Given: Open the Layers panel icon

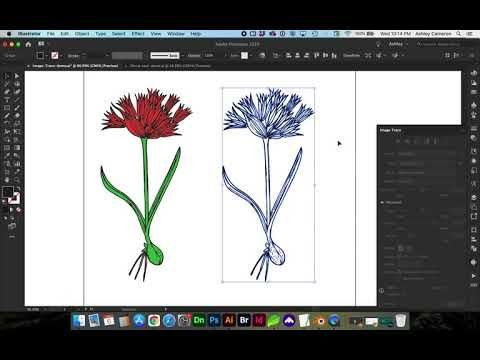Looking at the screenshot, I should click(474, 198).
